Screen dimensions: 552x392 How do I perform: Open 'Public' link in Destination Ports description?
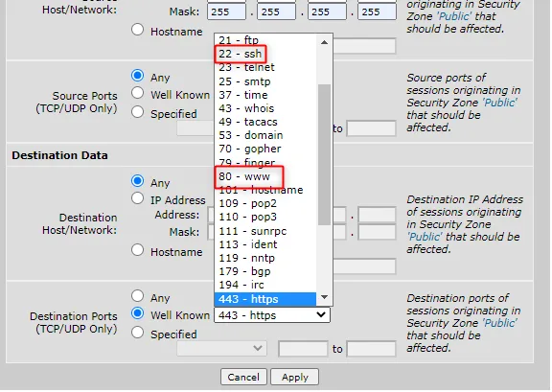click(499, 323)
